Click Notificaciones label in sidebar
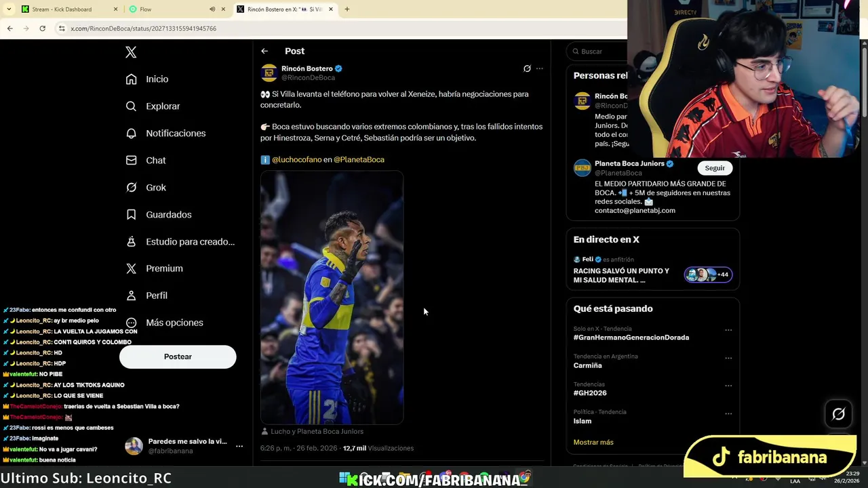This screenshot has height=488, width=868. [176, 134]
